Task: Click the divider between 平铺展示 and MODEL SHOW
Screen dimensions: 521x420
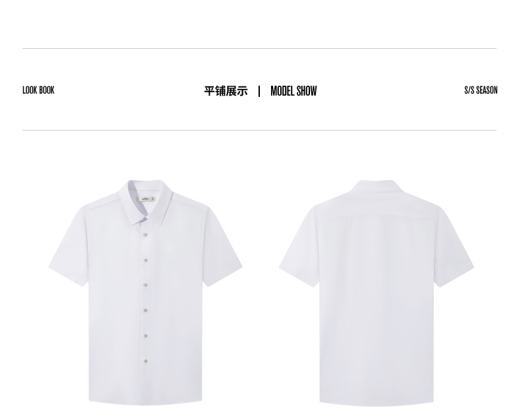Action: point(259,91)
